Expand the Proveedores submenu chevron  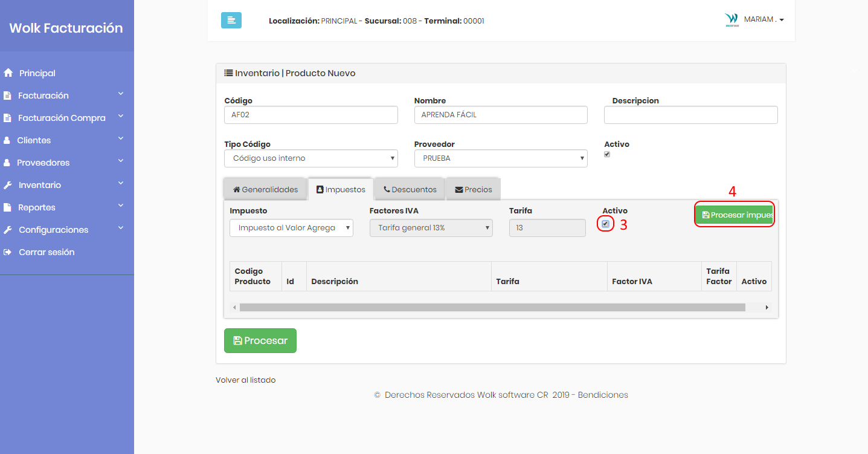[121, 161]
